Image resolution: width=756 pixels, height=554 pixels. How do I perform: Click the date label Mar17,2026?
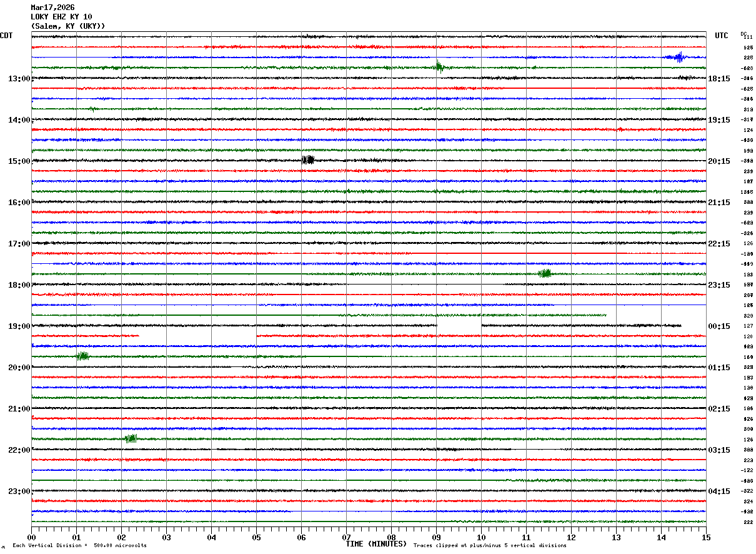click(x=52, y=8)
